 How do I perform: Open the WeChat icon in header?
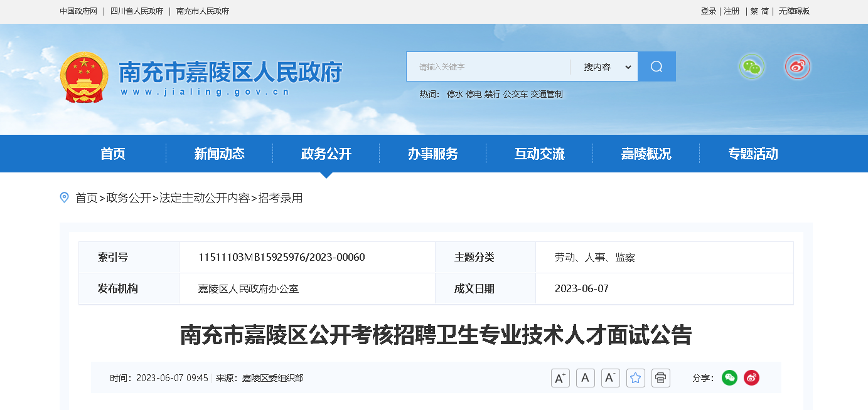click(751, 66)
